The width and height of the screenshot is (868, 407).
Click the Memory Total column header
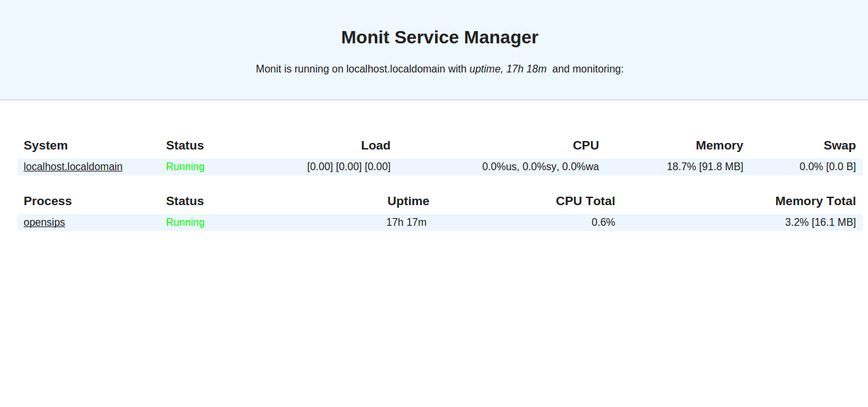tap(815, 201)
